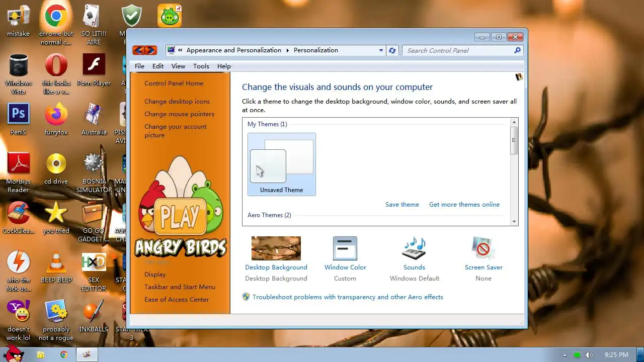The image size is (644, 362).
Task: Select the 'Australia' spider solitaire icon
Action: 94,120
